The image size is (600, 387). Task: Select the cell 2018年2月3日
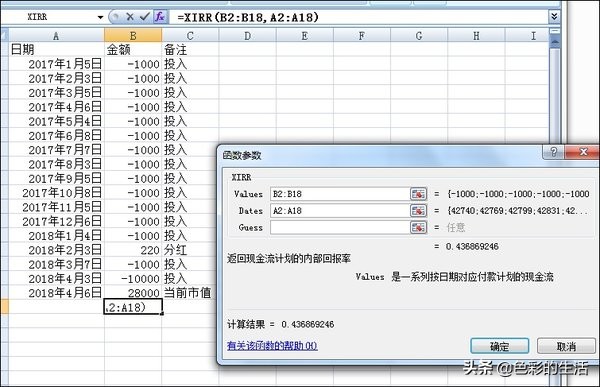[56, 250]
